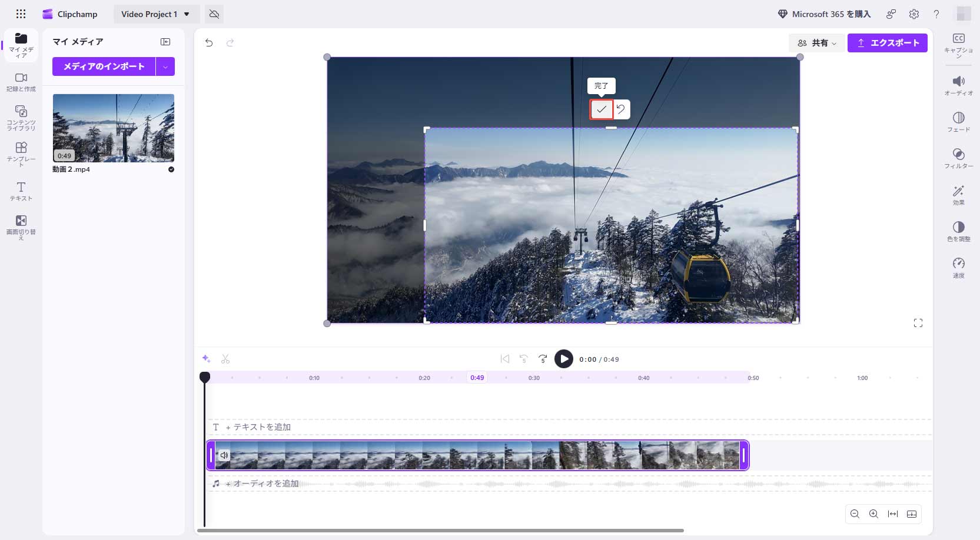This screenshot has width=980, height=540.
Task: Select the 効果 panel icon
Action: pos(959,195)
